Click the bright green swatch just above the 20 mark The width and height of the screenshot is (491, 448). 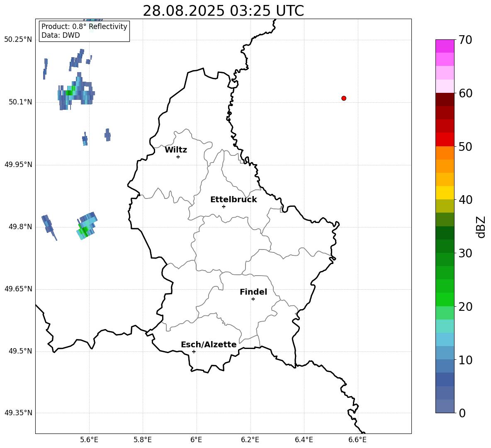coord(445,299)
